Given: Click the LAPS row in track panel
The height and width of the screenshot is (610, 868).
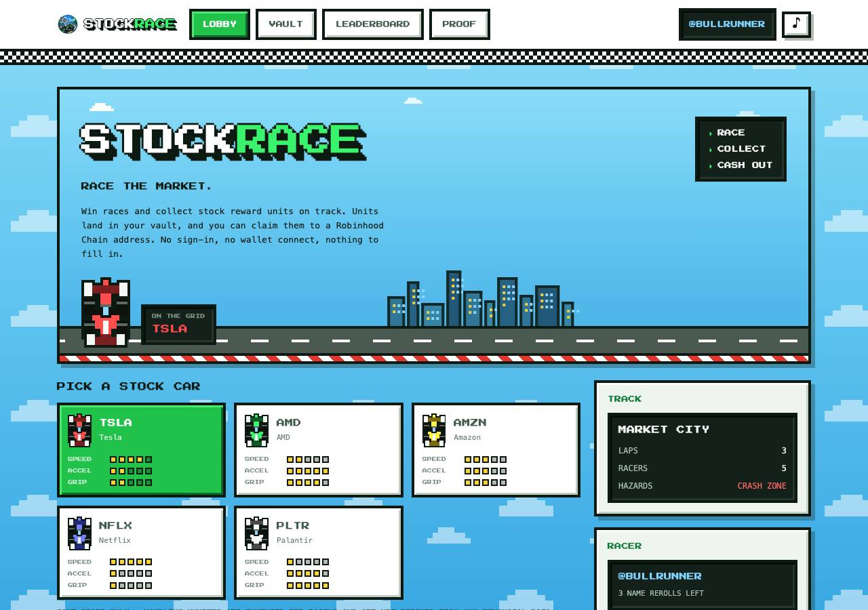Looking at the screenshot, I should pos(702,451).
